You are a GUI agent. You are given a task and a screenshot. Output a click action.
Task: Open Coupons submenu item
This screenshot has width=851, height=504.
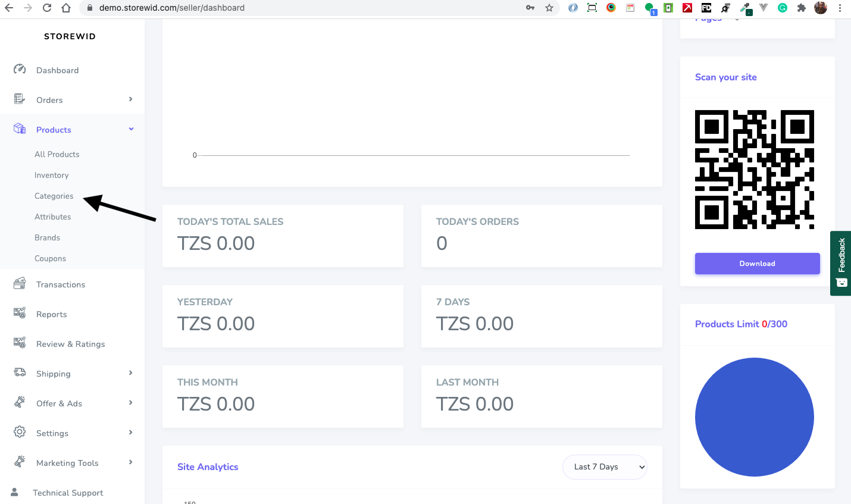[51, 258]
